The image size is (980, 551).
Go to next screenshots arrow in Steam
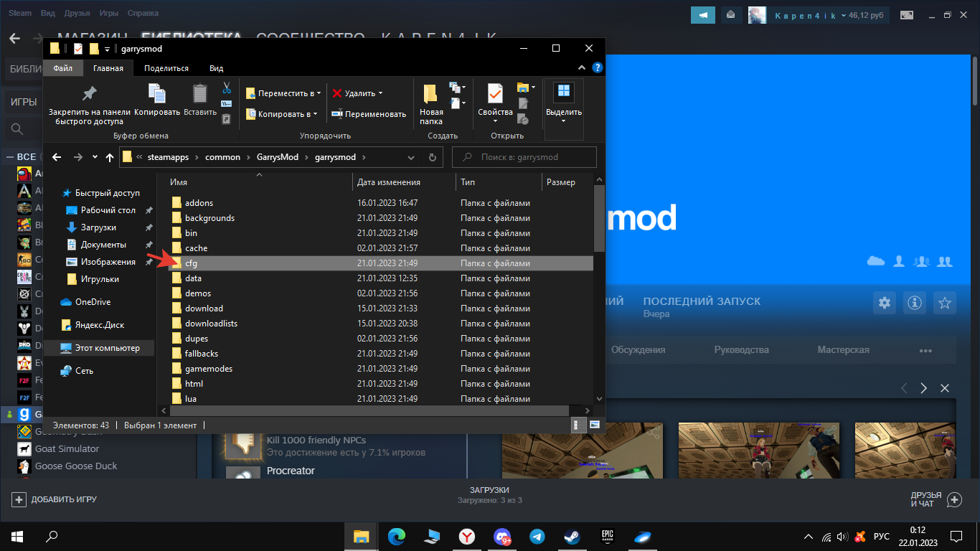(924, 388)
